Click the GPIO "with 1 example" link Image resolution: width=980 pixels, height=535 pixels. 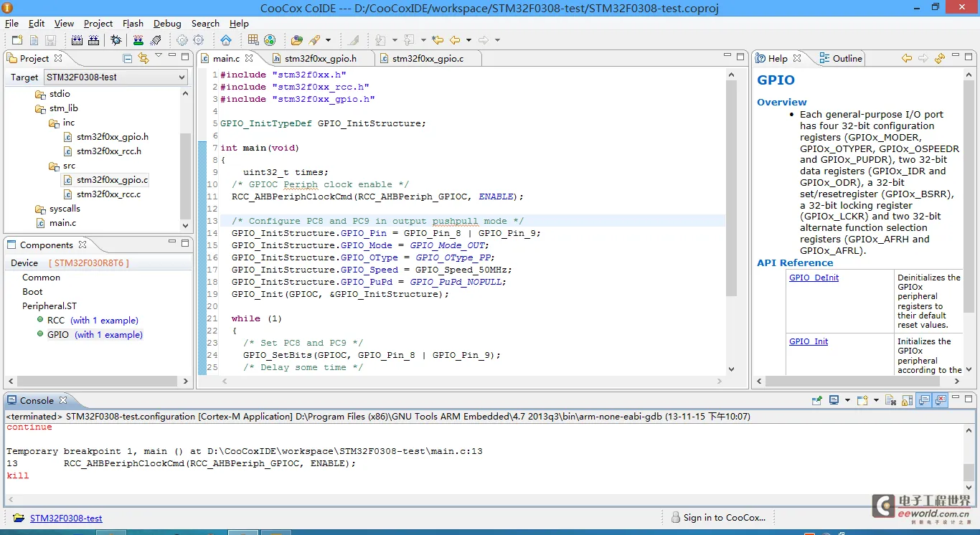[109, 334]
